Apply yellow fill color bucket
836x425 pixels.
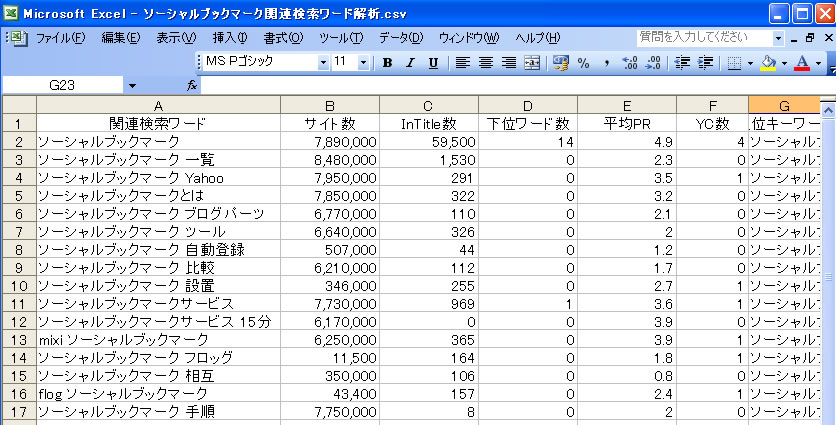(769, 63)
